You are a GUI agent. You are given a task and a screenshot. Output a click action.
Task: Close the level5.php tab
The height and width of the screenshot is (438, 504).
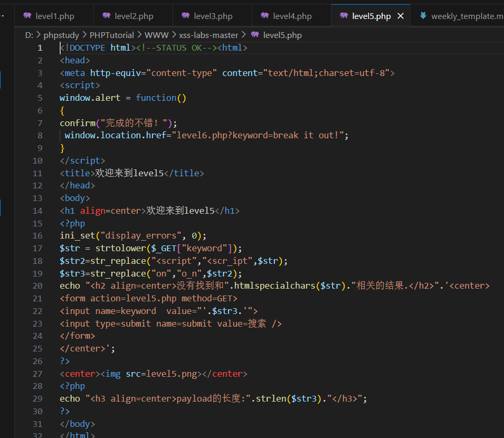click(401, 16)
